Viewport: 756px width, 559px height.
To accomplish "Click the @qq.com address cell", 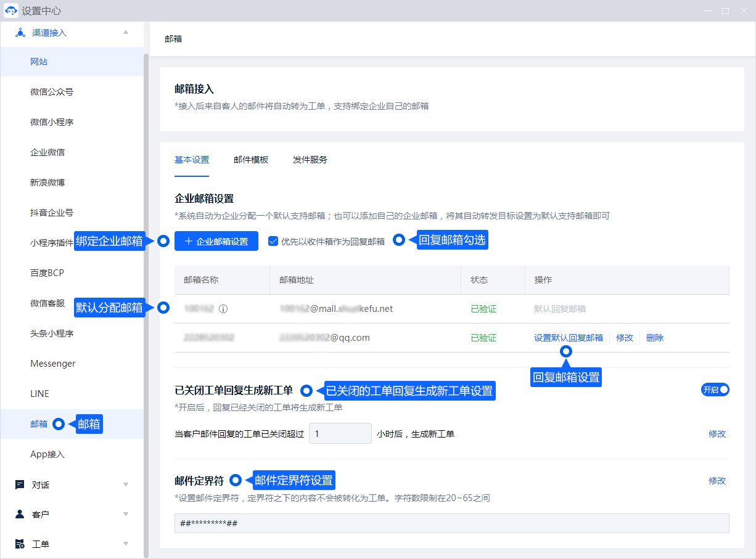I will 324,338.
